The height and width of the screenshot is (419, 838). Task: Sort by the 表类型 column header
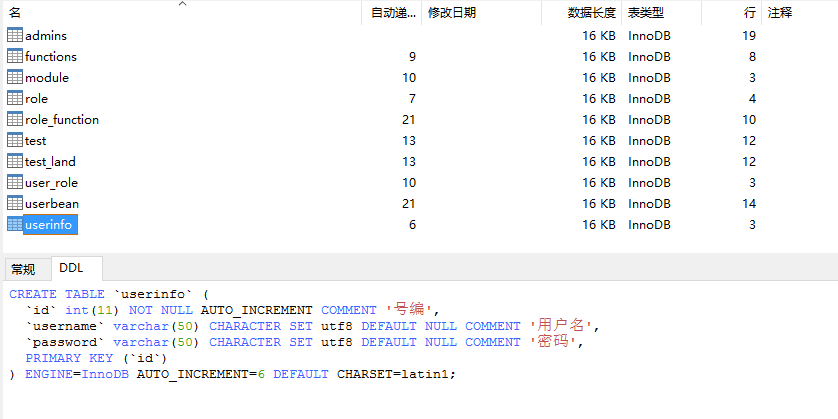[646, 13]
